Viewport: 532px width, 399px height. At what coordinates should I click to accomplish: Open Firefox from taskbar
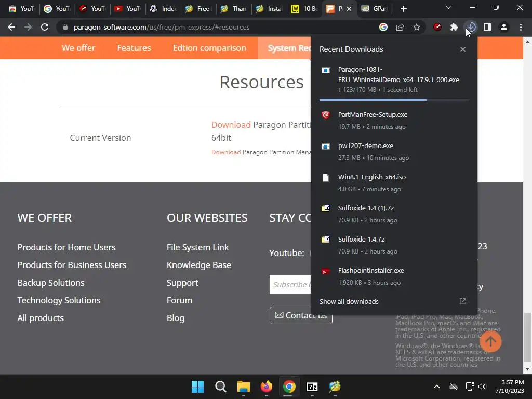(267, 387)
